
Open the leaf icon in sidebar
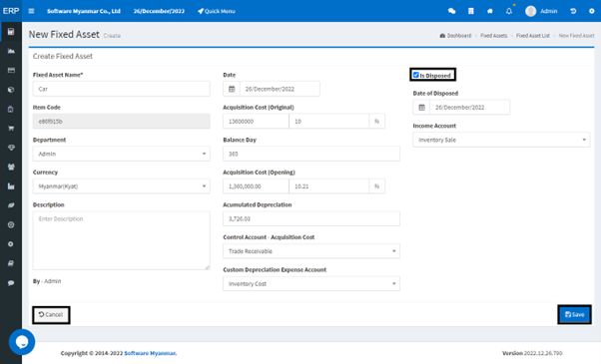tap(11, 205)
